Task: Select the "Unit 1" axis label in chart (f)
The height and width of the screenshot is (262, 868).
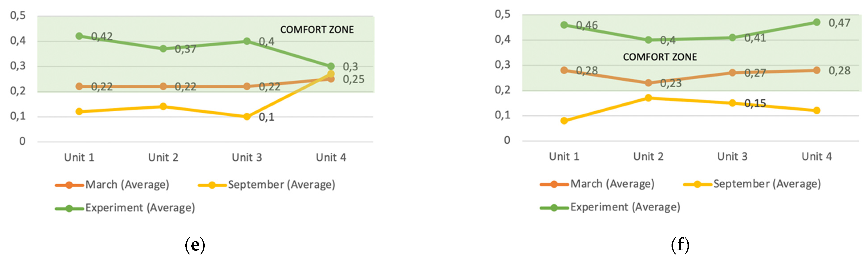Action: tap(564, 156)
